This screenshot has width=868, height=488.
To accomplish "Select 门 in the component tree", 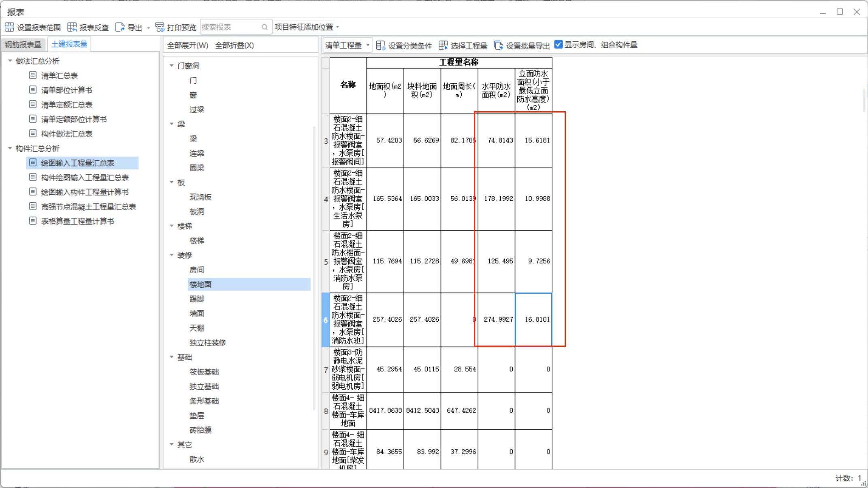I will [193, 80].
